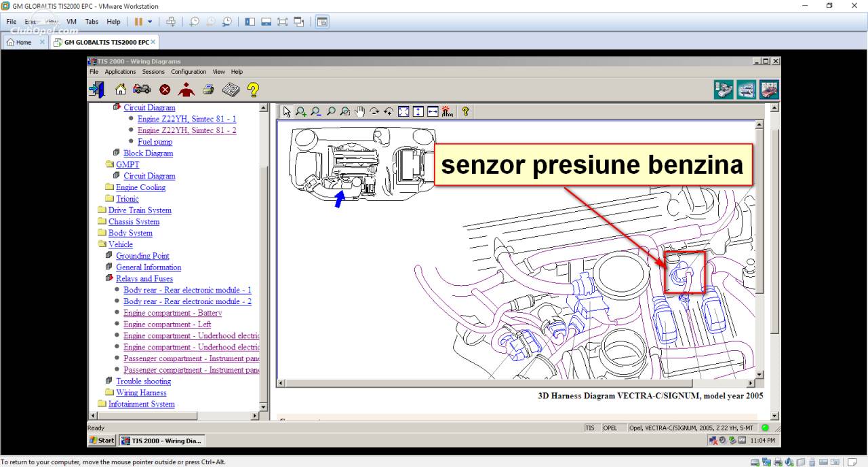This screenshot has height=467, width=868.
Task: Click the red burst icon in diagram toolbar
Action: [447, 111]
